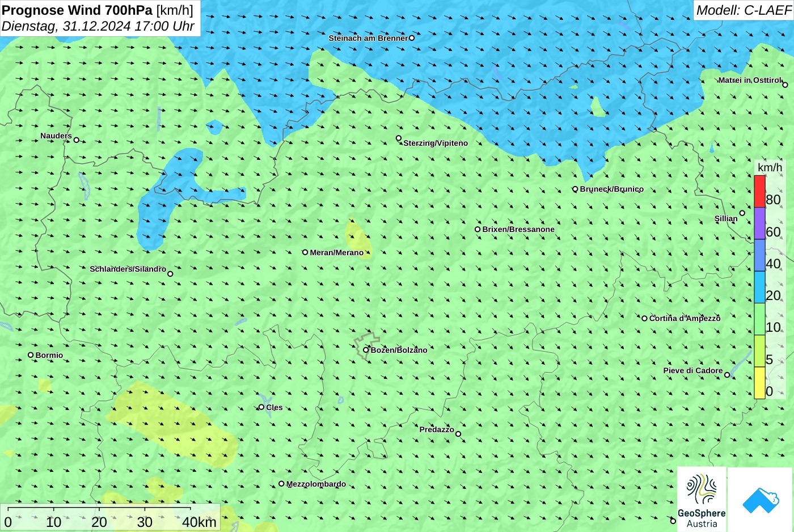The width and height of the screenshot is (794, 532).
Task: Click the Schlanders/Silandro location marker
Action: click(170, 274)
